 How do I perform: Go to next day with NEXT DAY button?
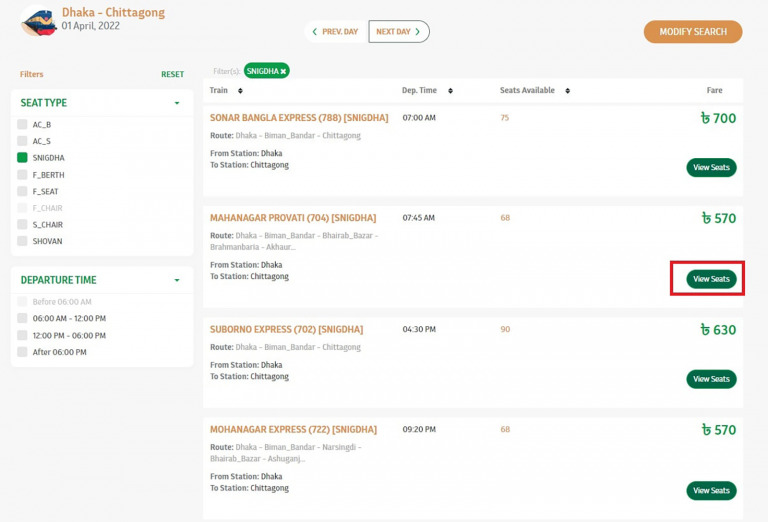pyautogui.click(x=398, y=32)
